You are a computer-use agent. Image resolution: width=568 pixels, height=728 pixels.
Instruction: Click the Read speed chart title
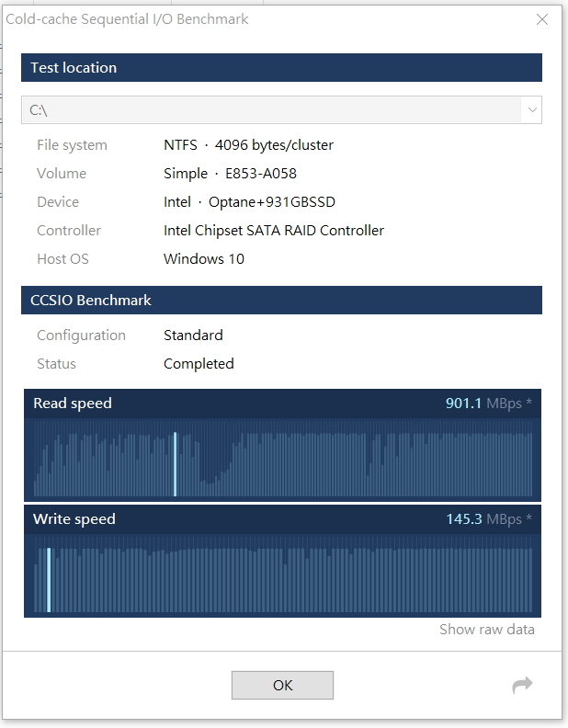click(73, 404)
